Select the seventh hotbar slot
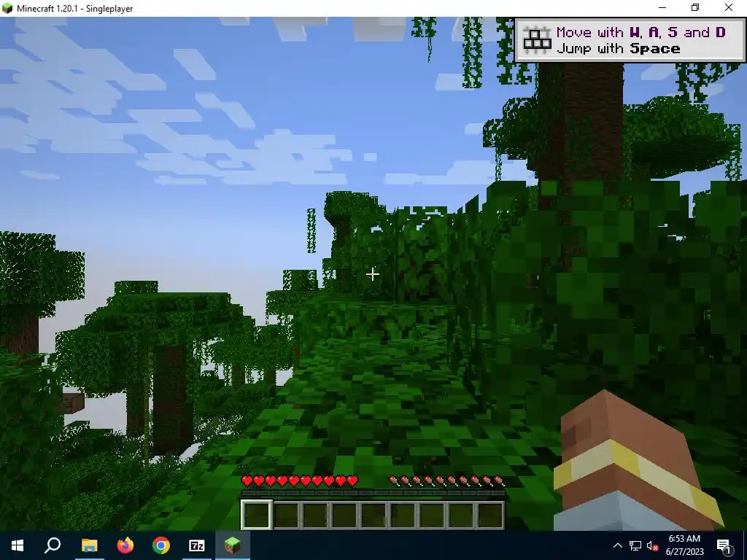 click(x=432, y=514)
